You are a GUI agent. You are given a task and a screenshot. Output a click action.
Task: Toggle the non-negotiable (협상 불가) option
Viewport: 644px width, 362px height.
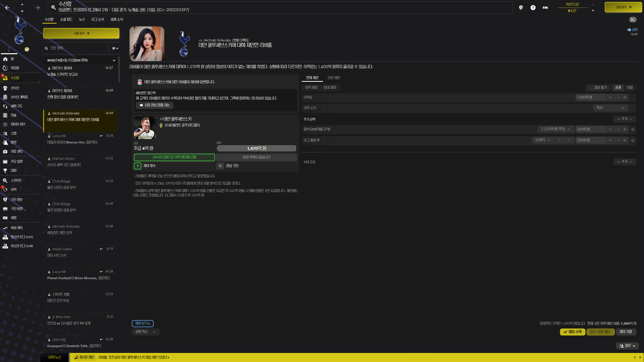(x=598, y=87)
